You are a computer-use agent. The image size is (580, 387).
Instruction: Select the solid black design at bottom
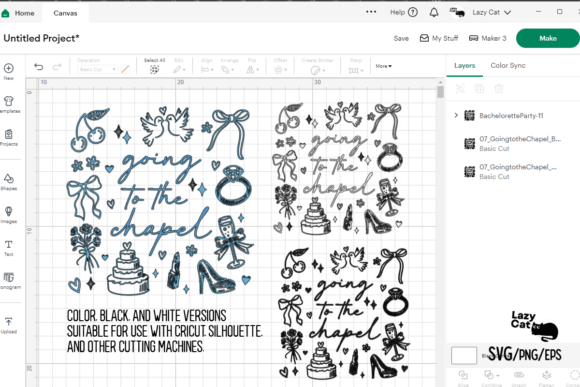pyautogui.click(x=344, y=313)
